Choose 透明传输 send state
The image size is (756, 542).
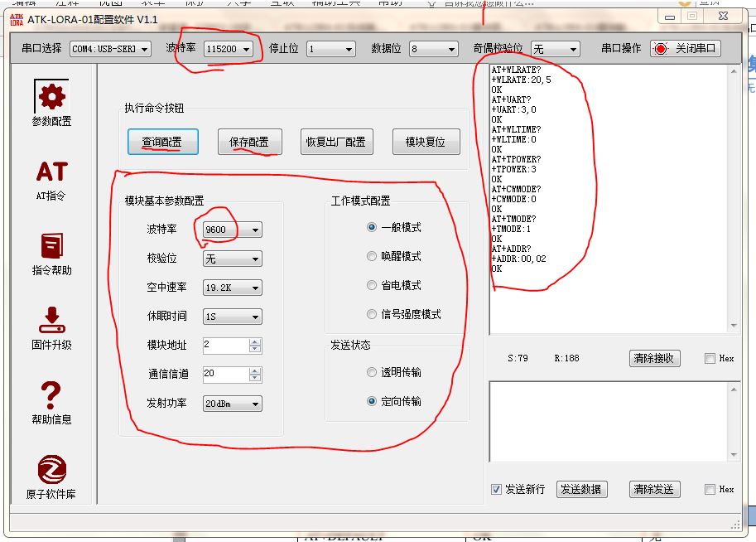click(371, 372)
